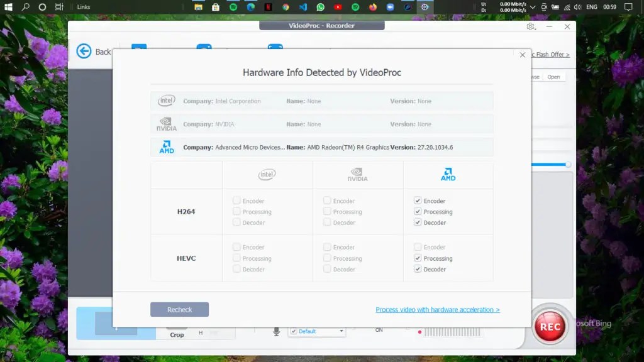
Task: Launch YouTube from the taskbar
Action: [338, 6]
